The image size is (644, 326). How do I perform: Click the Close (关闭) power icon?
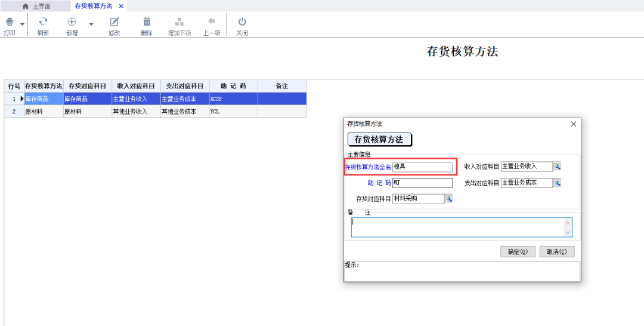pos(241,22)
